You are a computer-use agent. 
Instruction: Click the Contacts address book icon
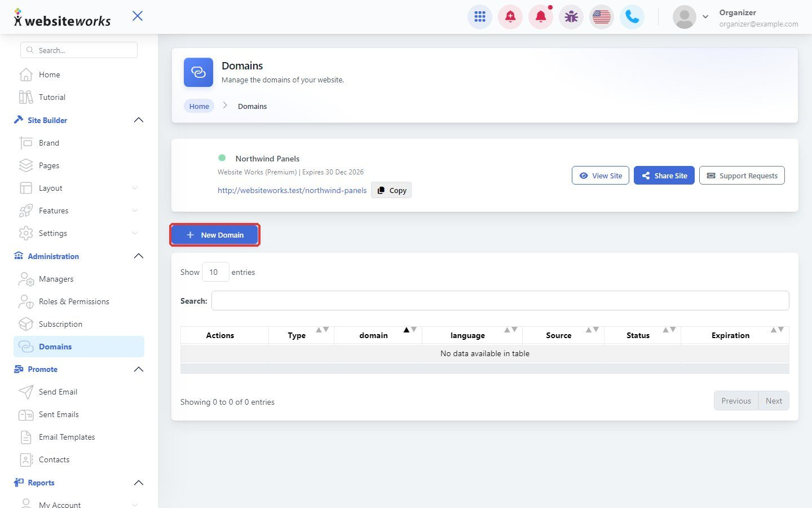coord(26,459)
